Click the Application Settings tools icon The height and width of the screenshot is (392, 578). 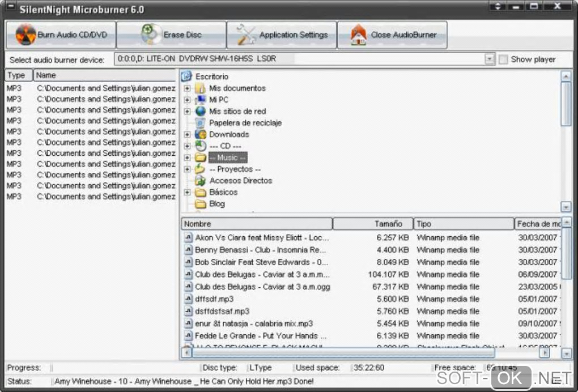(246, 35)
